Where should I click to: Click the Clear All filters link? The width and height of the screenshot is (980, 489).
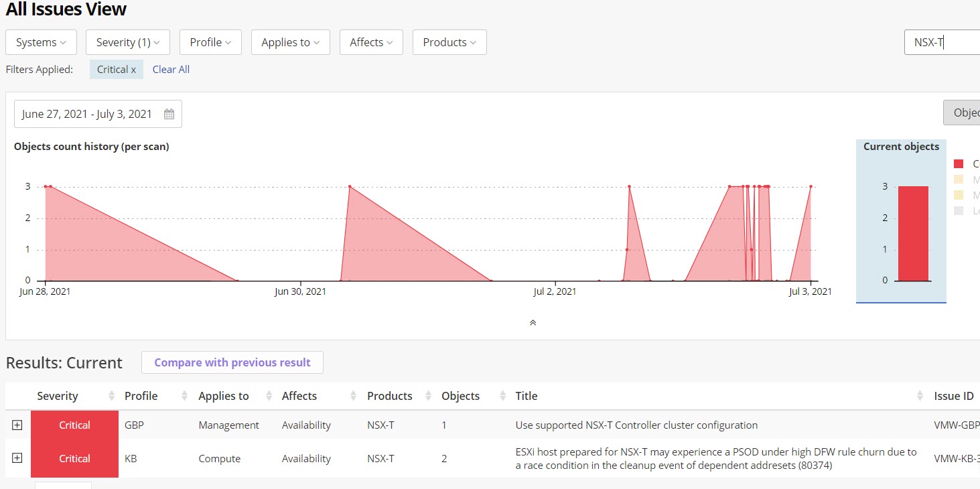(x=171, y=70)
